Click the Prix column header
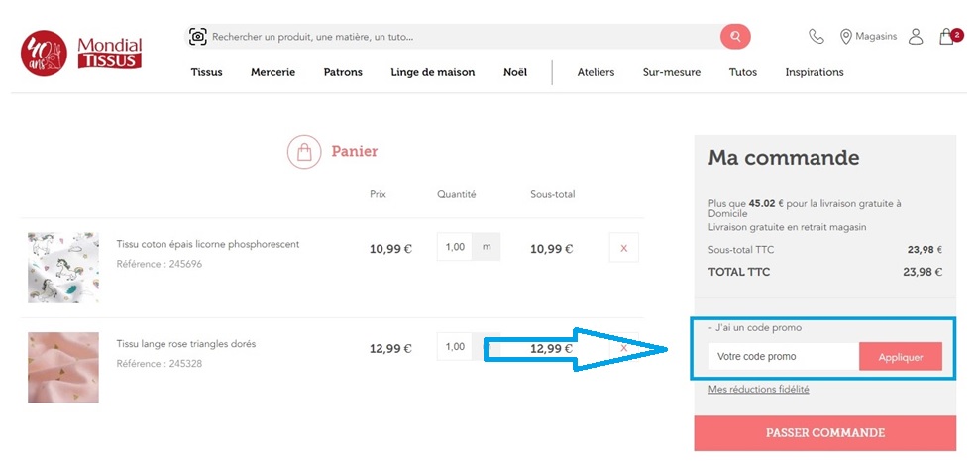Viewport: 980px width, 461px height. 378,194
